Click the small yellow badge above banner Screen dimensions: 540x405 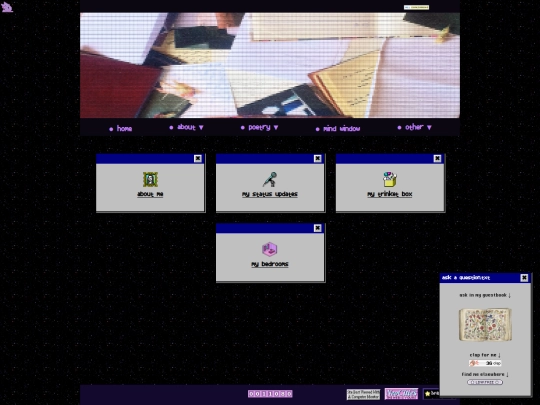pos(416,7)
